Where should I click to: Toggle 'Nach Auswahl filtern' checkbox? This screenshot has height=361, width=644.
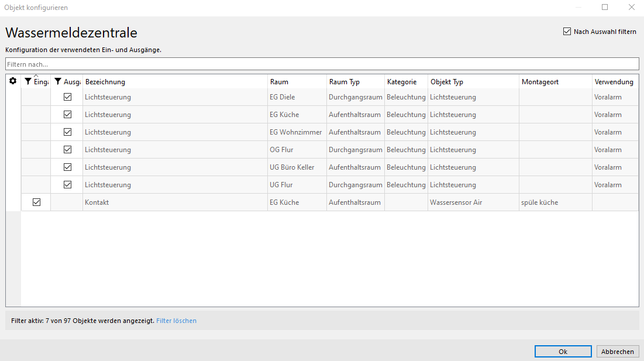pos(567,32)
